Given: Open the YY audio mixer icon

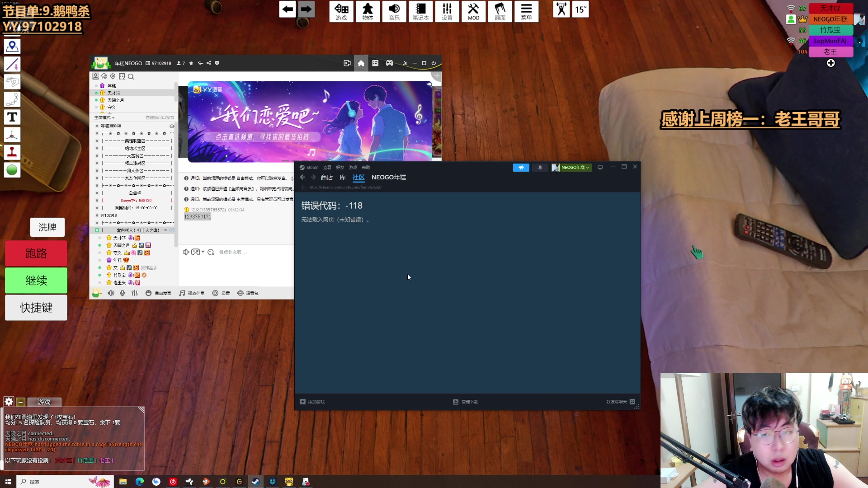Looking at the screenshot, I should point(134,293).
